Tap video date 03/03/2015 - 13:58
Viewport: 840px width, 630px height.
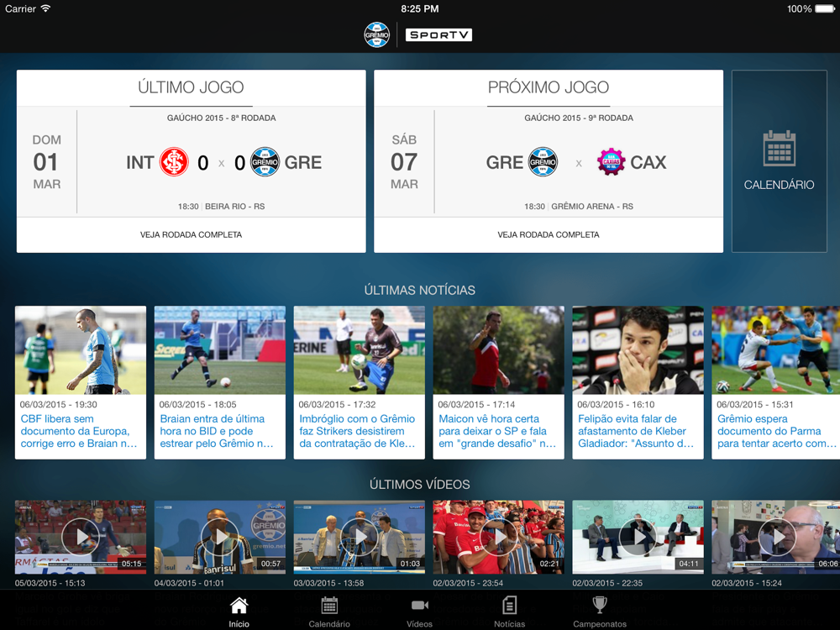pyautogui.click(x=328, y=583)
